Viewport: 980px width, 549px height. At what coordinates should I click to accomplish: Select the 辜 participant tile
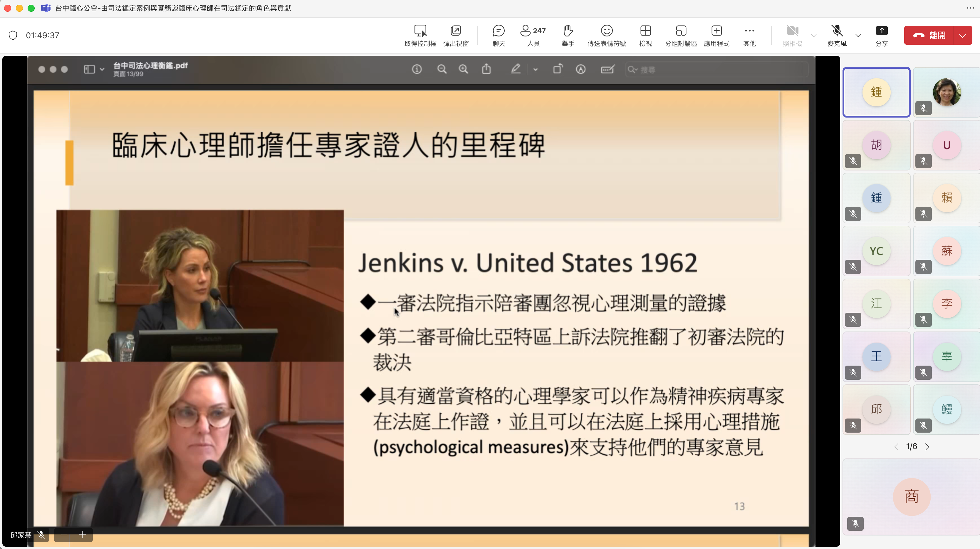(947, 357)
